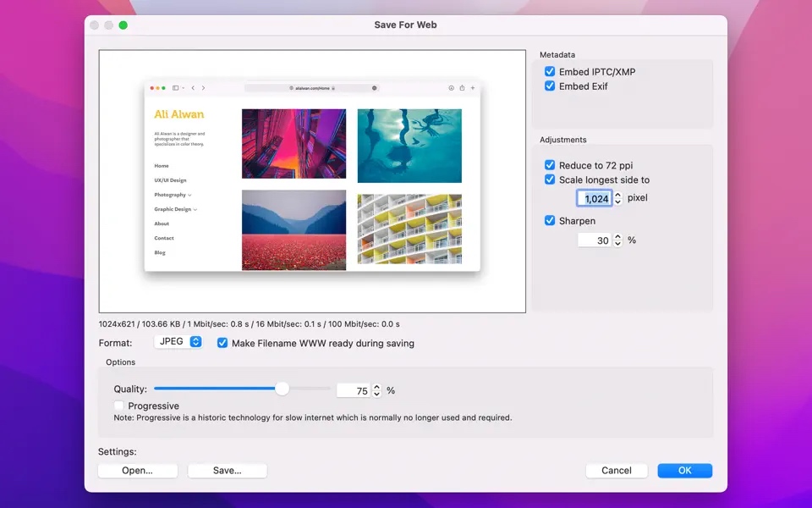
Task: Toggle the Reduce to 72 ppi adjustment
Action: (x=550, y=165)
